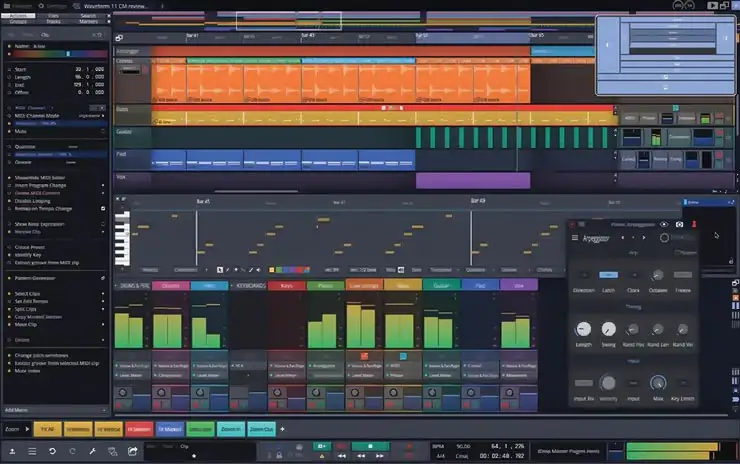
Task: Toggle Remap on Tempo Change checkbox
Action: coord(103,209)
